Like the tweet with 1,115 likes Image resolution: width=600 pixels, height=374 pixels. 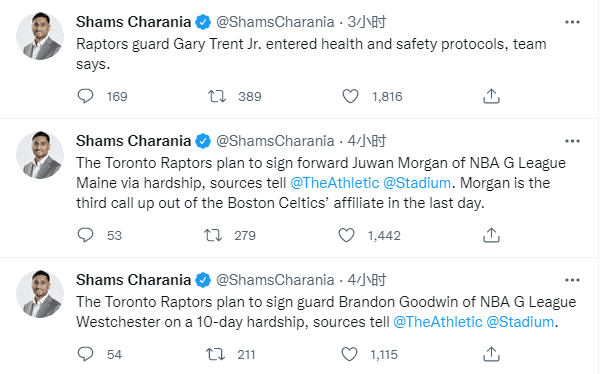(349, 354)
